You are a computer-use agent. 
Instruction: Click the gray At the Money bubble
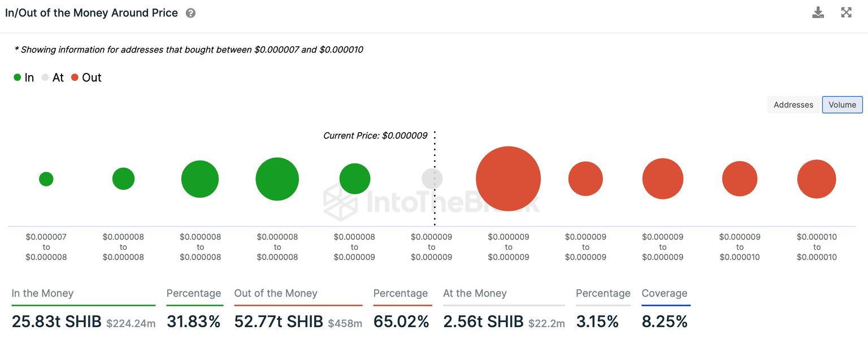point(432,179)
